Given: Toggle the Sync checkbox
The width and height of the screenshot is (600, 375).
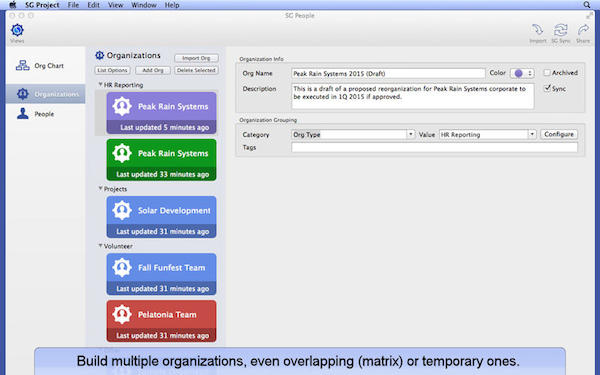Looking at the screenshot, I should [x=547, y=88].
